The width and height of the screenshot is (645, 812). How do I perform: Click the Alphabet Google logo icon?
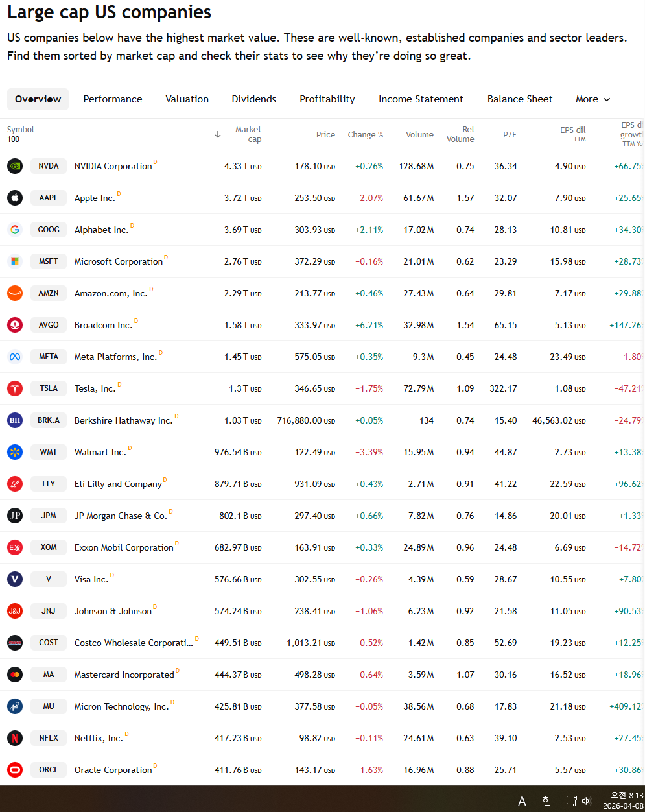15,230
